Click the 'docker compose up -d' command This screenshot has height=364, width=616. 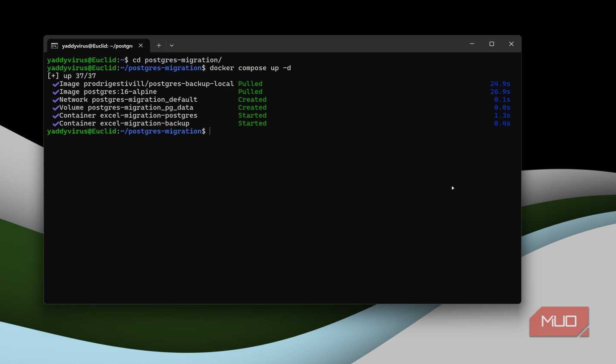(x=250, y=68)
